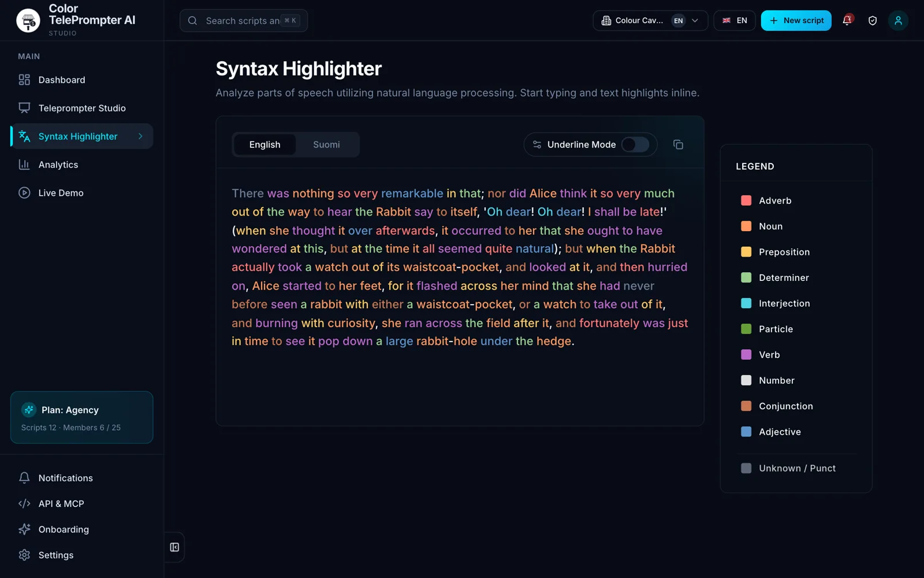Screen dimensions: 924x578
Task: Copy highlighted text with copy icon
Action: 679,144
